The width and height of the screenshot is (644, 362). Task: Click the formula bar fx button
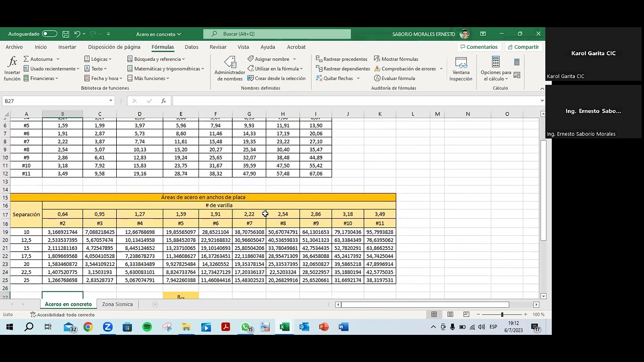point(164,101)
